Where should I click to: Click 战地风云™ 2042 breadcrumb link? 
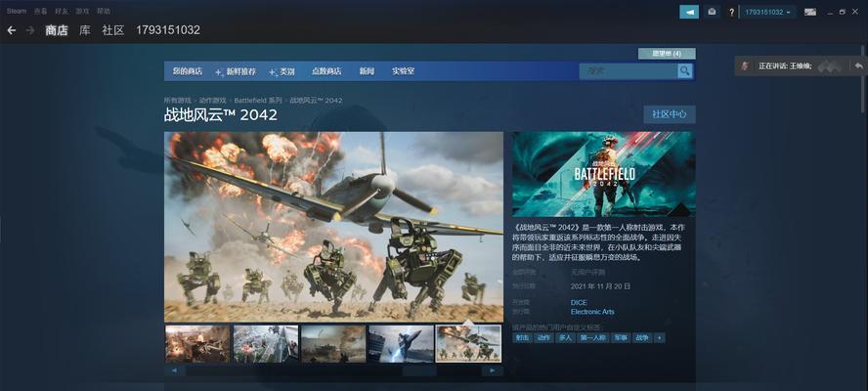(x=316, y=101)
